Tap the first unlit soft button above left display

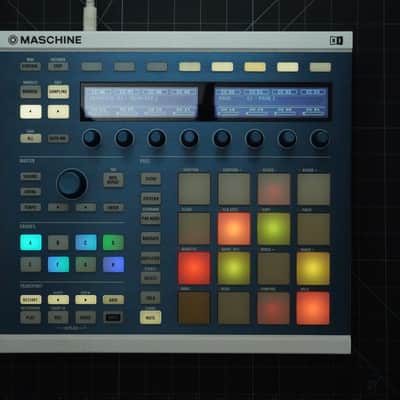(91, 67)
